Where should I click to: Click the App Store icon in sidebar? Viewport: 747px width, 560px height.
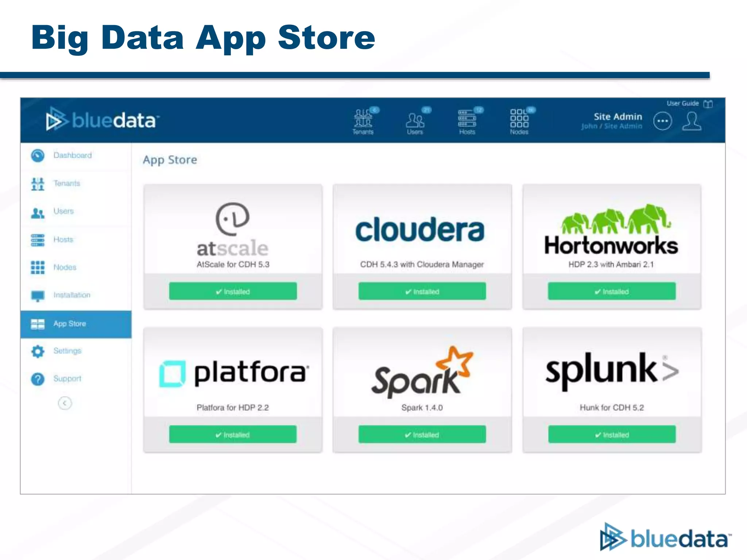38,324
